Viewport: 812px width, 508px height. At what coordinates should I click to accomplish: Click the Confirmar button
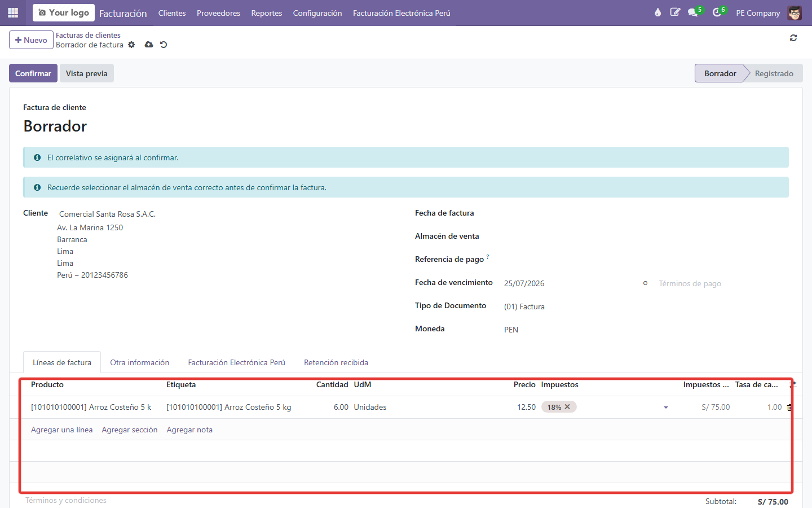[33, 73]
